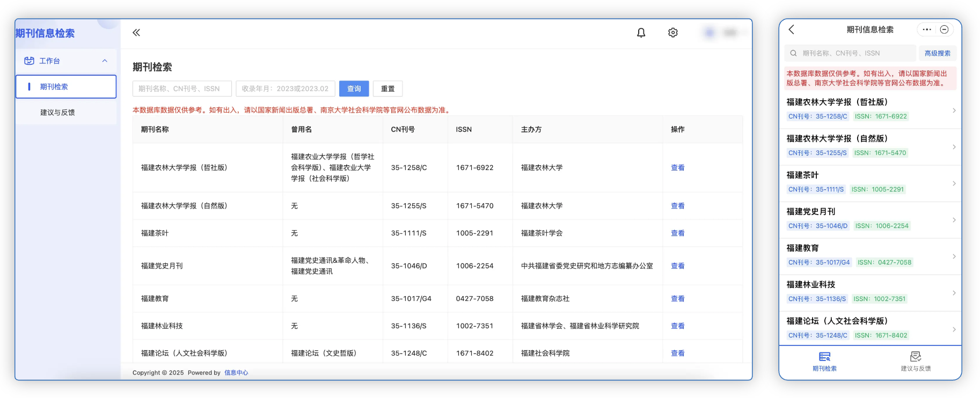This screenshot has height=398, width=980.
Task: Click 高级搜索 in the mobile view
Action: (937, 53)
